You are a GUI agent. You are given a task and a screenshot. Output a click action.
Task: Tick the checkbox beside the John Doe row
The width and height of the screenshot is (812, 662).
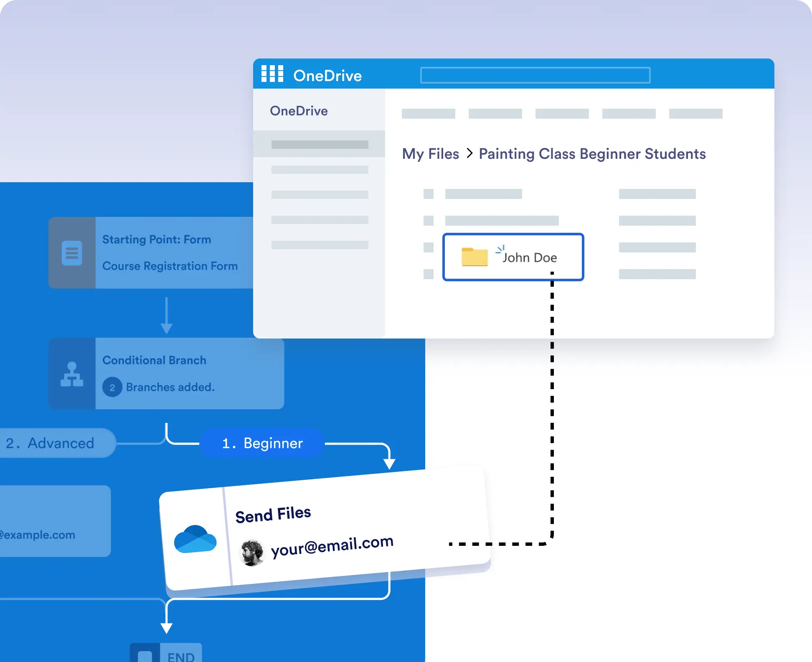[429, 247]
